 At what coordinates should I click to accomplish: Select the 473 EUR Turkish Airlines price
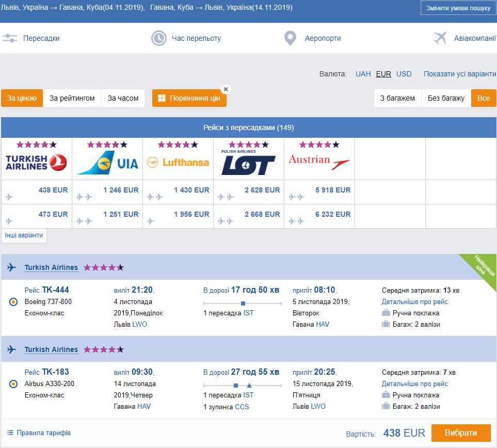(53, 214)
